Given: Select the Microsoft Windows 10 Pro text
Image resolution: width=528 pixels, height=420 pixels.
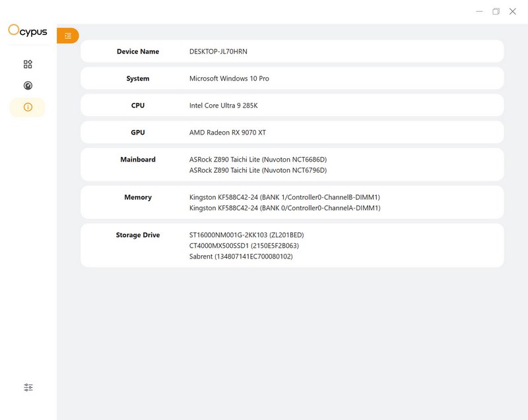Looking at the screenshot, I should 229,78.
